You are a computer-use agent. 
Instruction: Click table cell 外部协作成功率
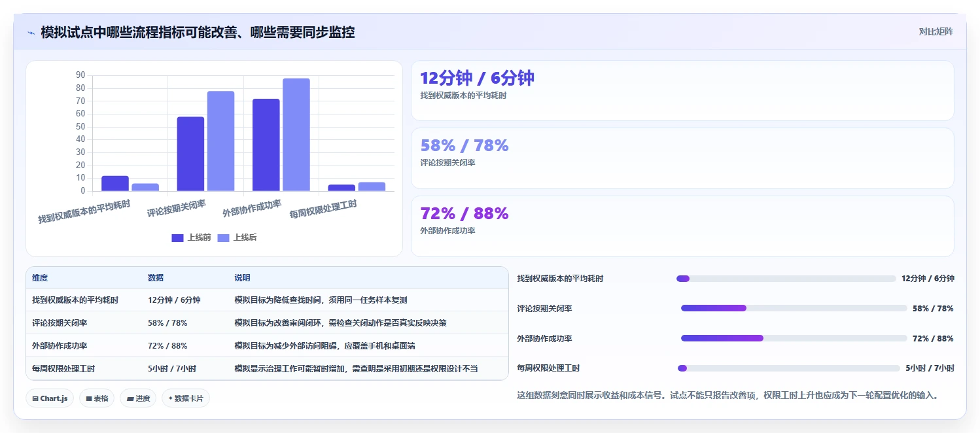60,346
